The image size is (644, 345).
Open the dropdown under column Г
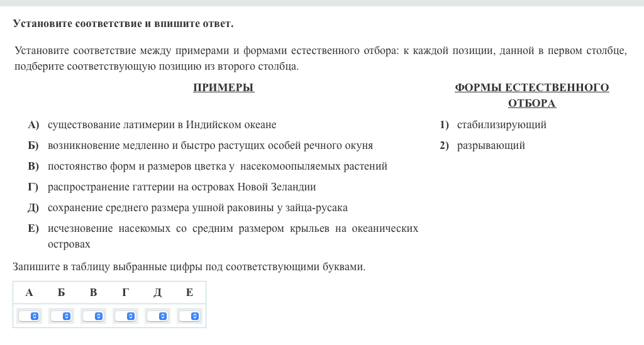pos(126,316)
